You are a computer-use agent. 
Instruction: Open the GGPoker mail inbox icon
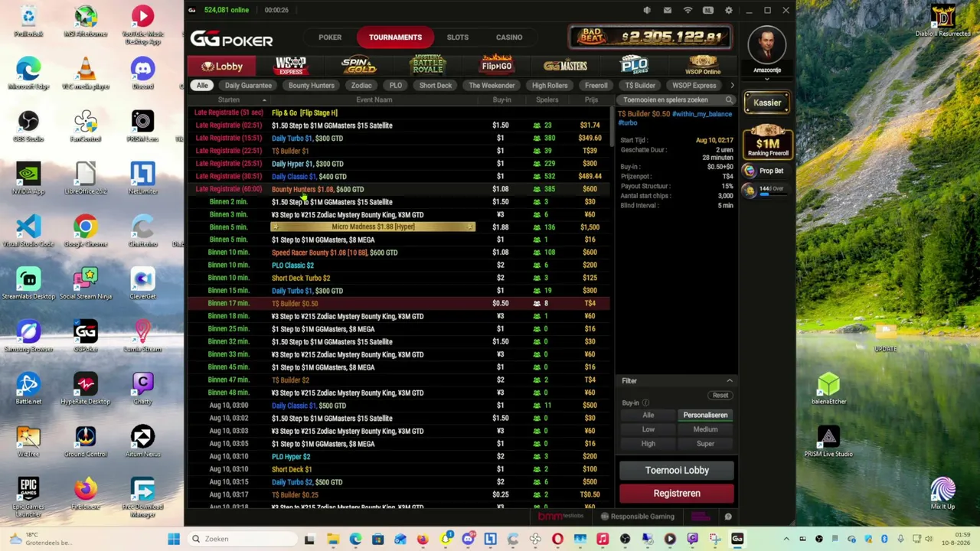pyautogui.click(x=668, y=10)
